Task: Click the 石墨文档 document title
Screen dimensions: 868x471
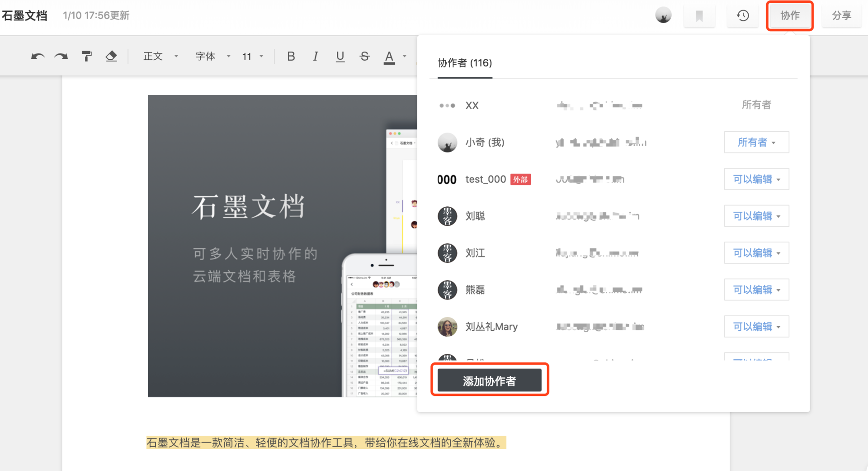Action: pos(24,16)
